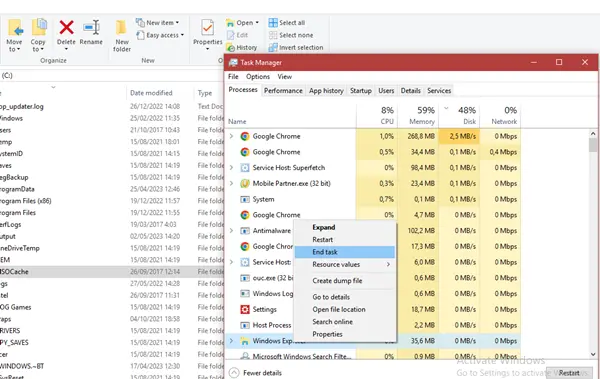Open the File menu in Task Manager
600x379 pixels.
233,77
